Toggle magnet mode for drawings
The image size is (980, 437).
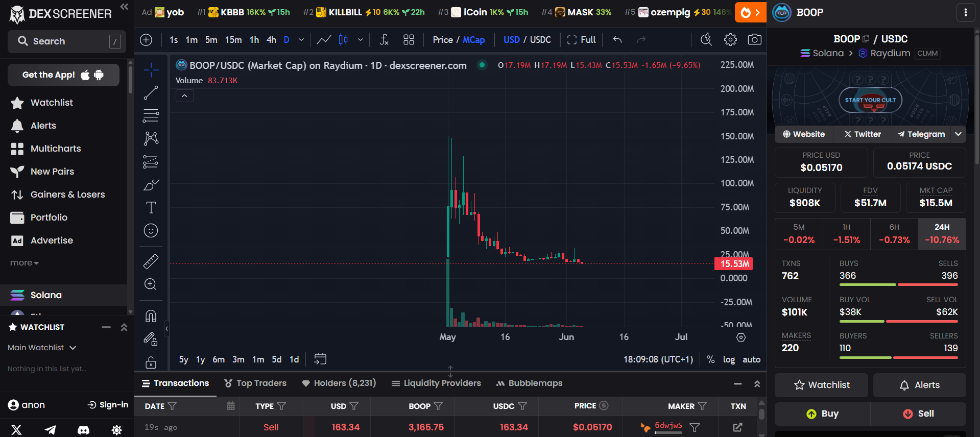(151, 316)
